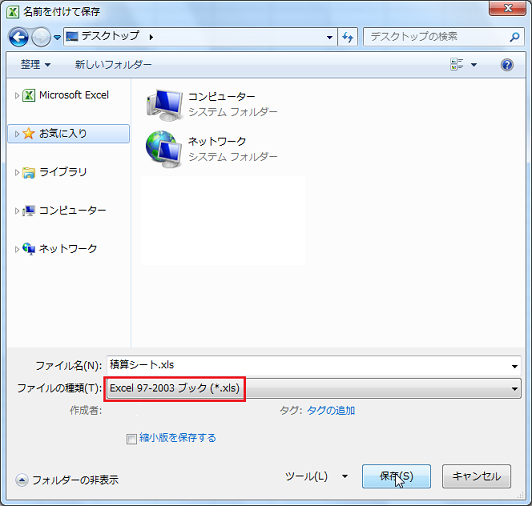This screenshot has width=532, height=506.
Task: Select the コンピューター system folder item
Action: point(212,104)
